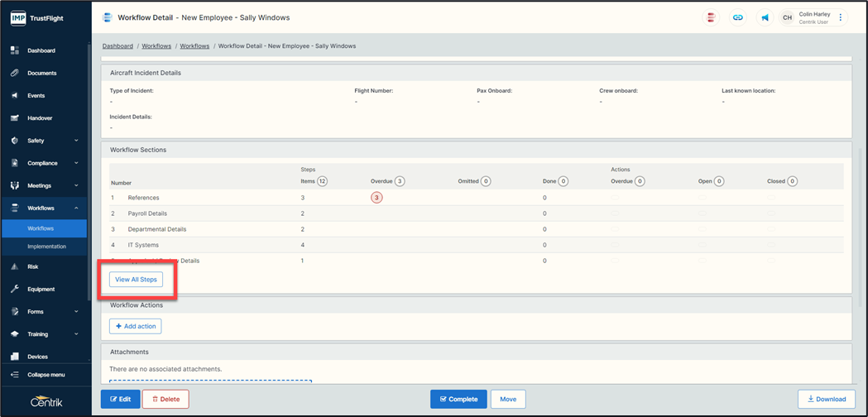Select Equipment in the sidebar

click(41, 289)
